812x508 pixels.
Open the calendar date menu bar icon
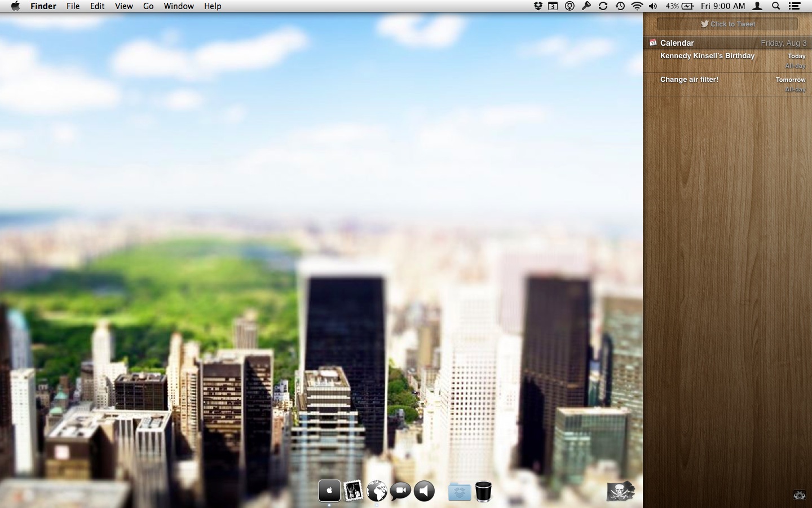[553, 6]
